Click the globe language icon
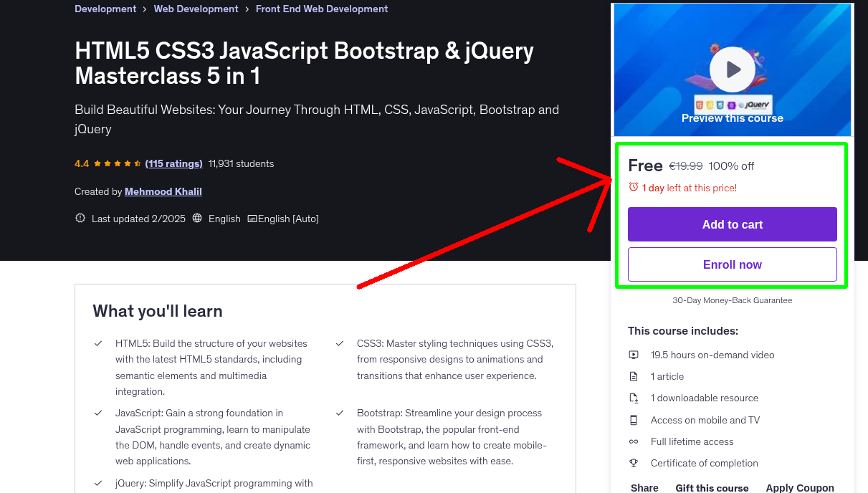The width and height of the screenshot is (868, 493). [x=198, y=219]
